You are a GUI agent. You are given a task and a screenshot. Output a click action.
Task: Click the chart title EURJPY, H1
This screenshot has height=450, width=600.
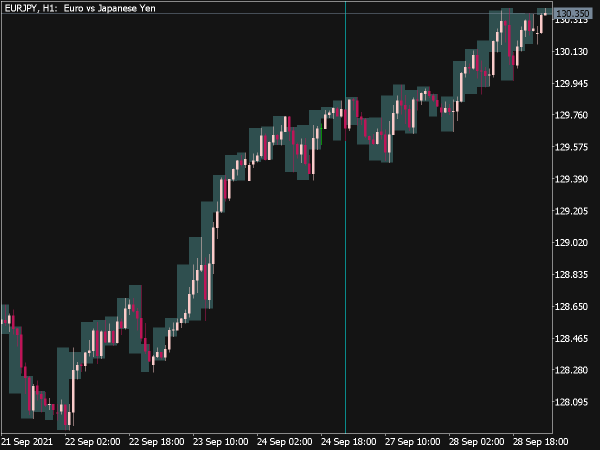click(29, 8)
